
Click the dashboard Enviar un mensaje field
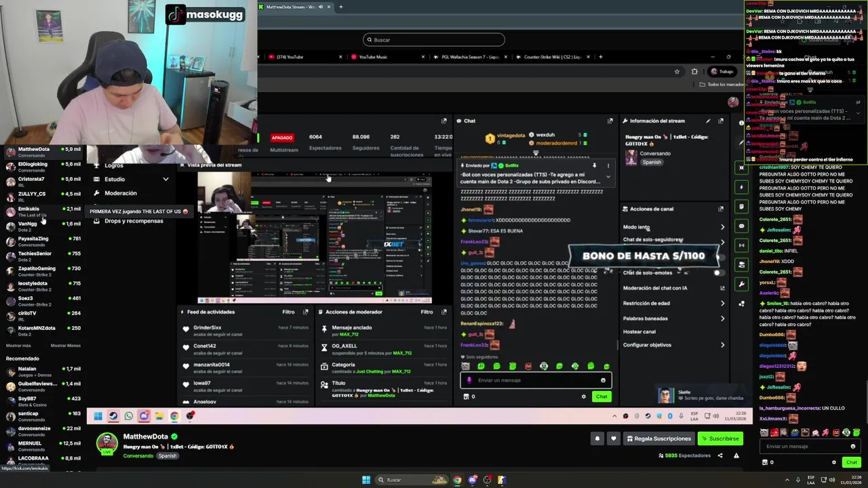(536, 380)
